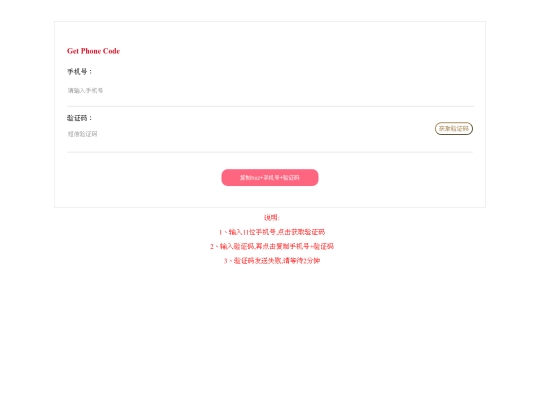
Task: Click the divider line under the phone field
Action: click(270, 106)
